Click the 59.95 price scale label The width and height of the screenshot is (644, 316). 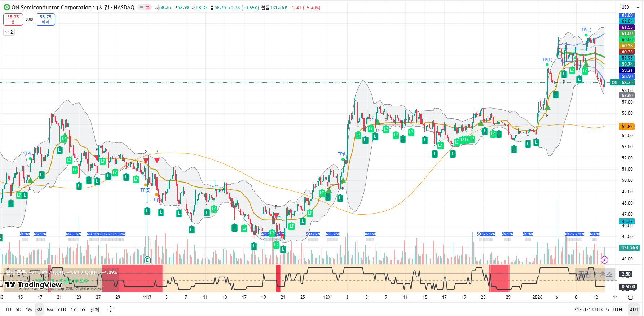[627, 58]
